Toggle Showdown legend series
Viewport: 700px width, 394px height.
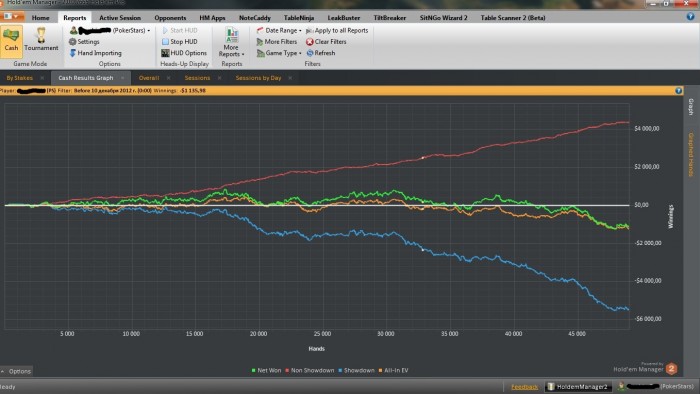356,370
